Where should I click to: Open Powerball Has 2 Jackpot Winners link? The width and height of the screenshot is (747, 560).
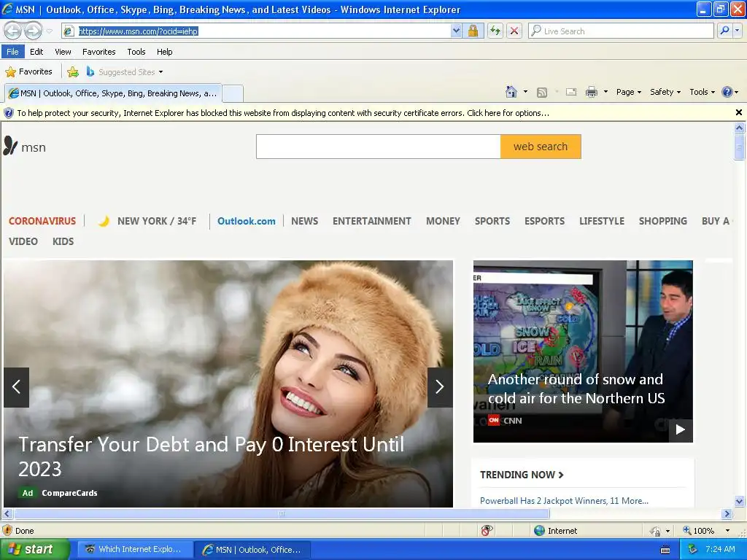(564, 500)
